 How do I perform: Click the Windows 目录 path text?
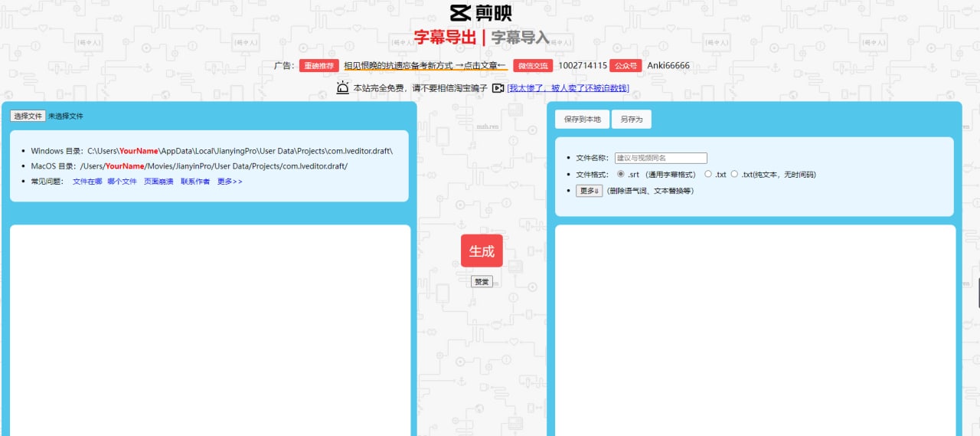[x=212, y=151]
